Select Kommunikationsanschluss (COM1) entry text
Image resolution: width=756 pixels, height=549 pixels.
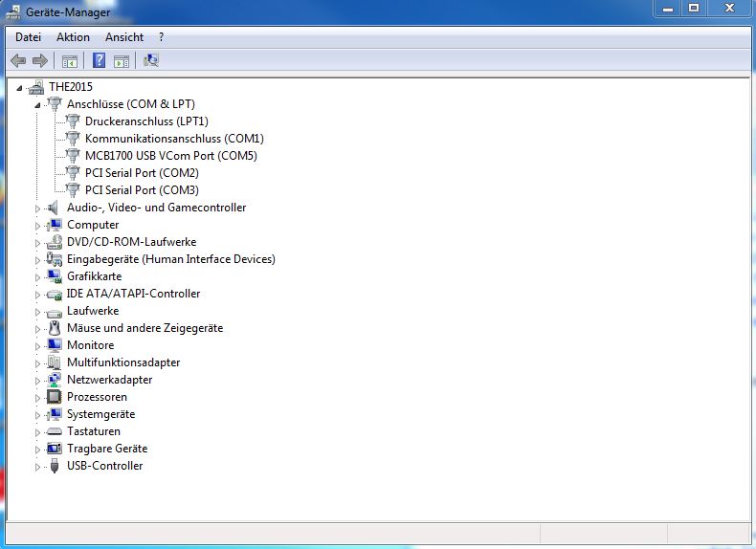tap(174, 139)
